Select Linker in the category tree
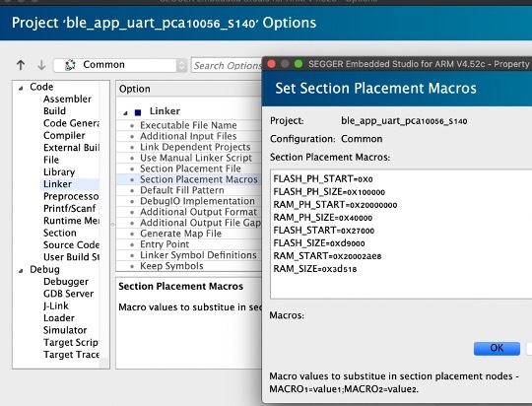This screenshot has width=532, height=406. 57,184
